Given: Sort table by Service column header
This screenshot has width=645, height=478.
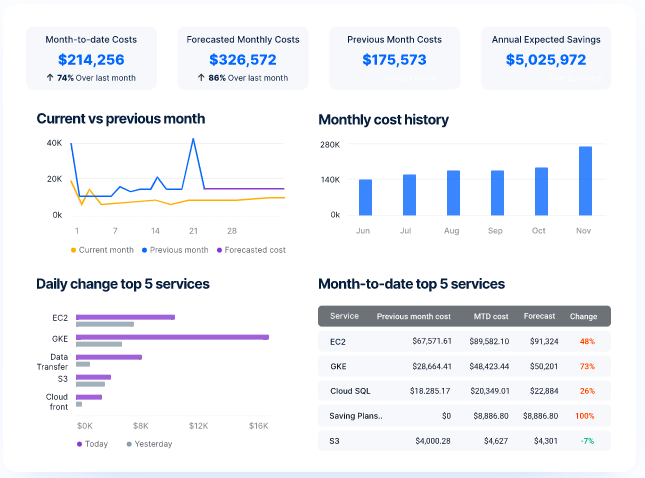Looking at the screenshot, I should point(344,316).
